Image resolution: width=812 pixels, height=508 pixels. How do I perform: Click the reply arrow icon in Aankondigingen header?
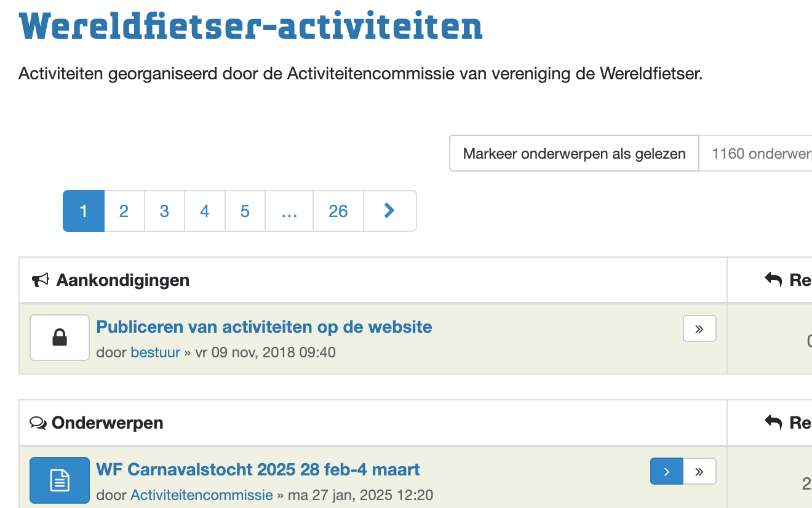click(774, 280)
